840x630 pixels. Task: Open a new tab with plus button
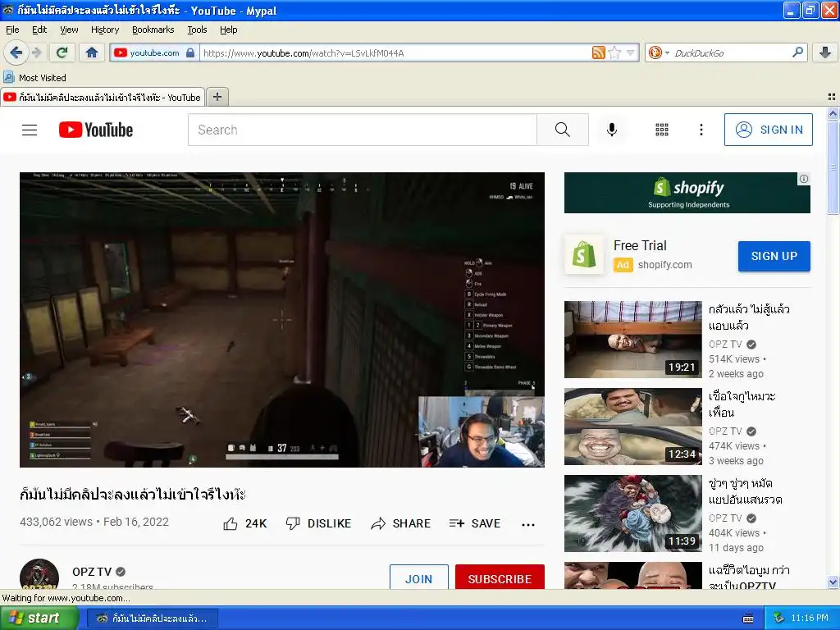click(x=217, y=97)
